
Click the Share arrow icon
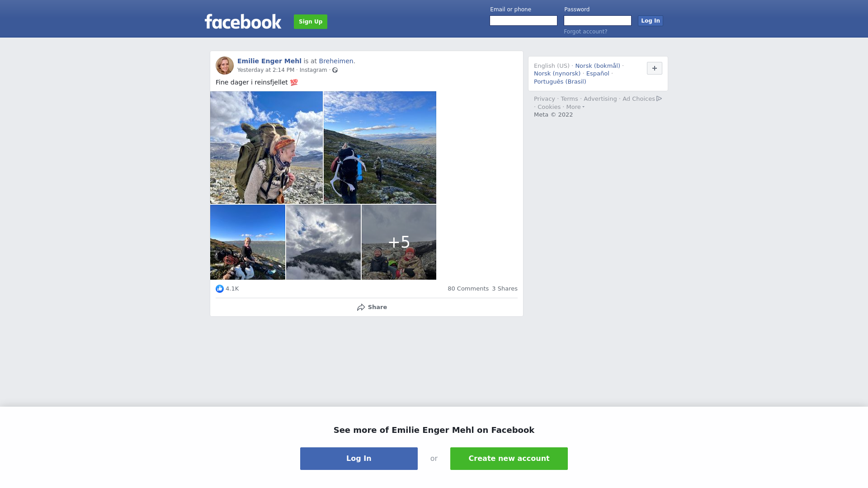[361, 307]
